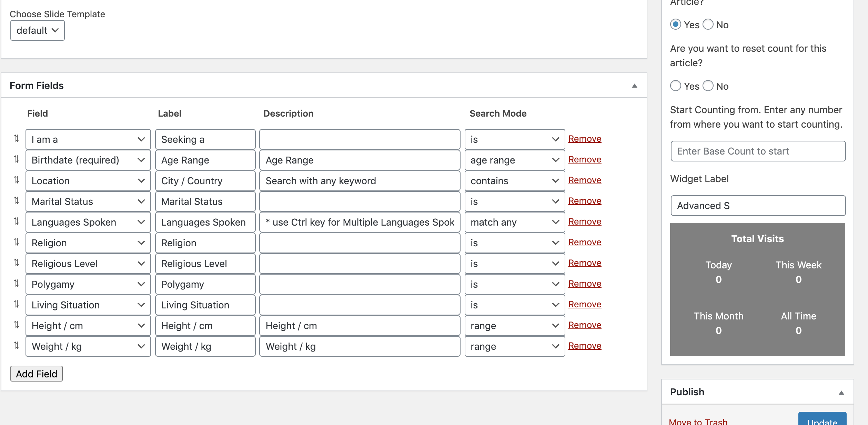Open the Birthdate (required) field dropdown
Viewport: 868px width, 425px height.
pyautogui.click(x=88, y=160)
